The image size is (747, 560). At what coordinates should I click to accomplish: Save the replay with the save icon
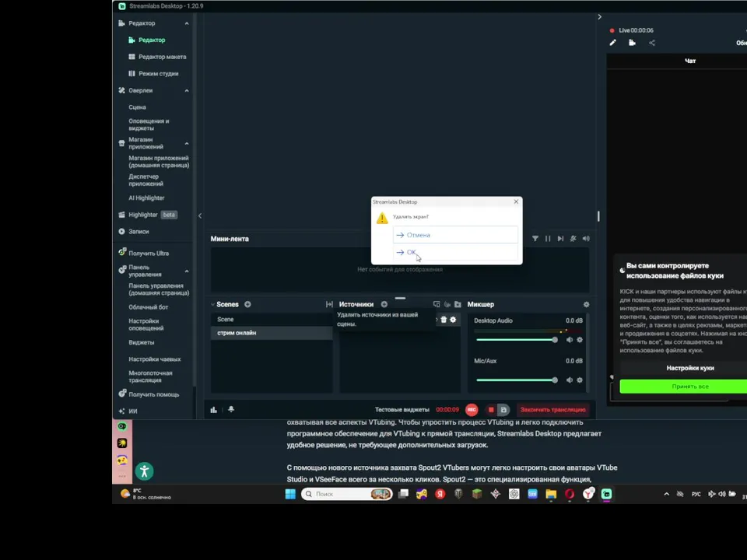[503, 410]
